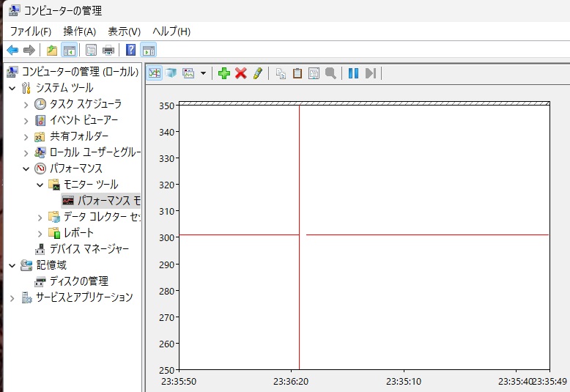570x392 pixels.
Task: Click the Back arrow in main toolbar
Action: pyautogui.click(x=12, y=50)
